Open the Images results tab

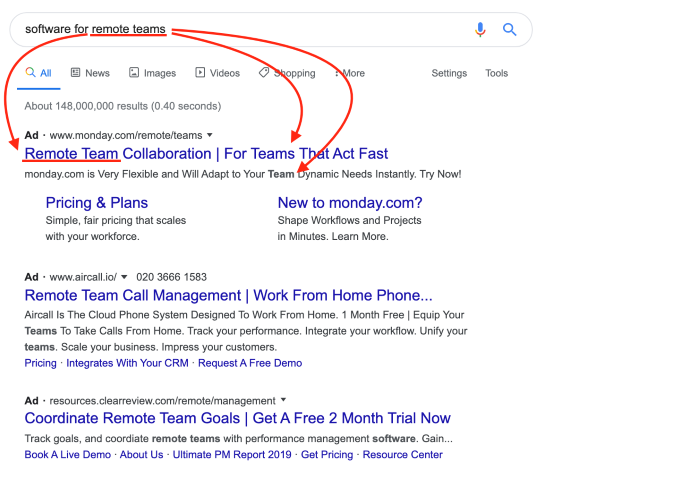153,73
